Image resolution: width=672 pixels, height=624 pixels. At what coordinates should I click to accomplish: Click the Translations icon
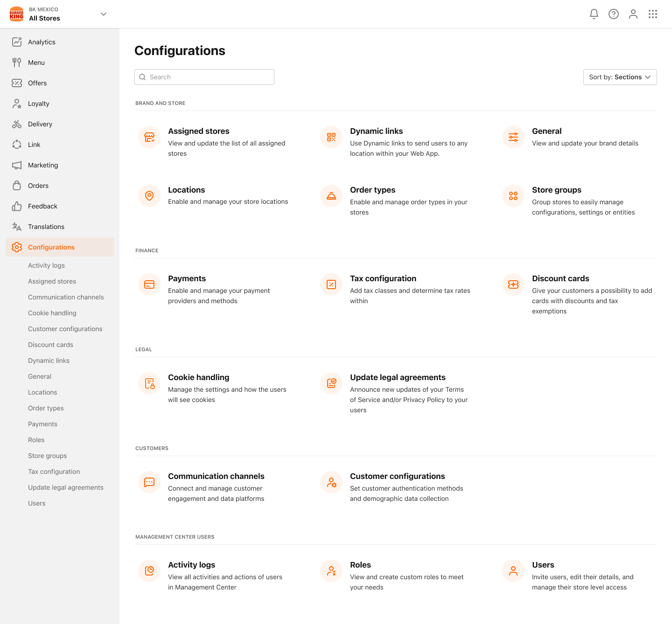[x=17, y=227]
